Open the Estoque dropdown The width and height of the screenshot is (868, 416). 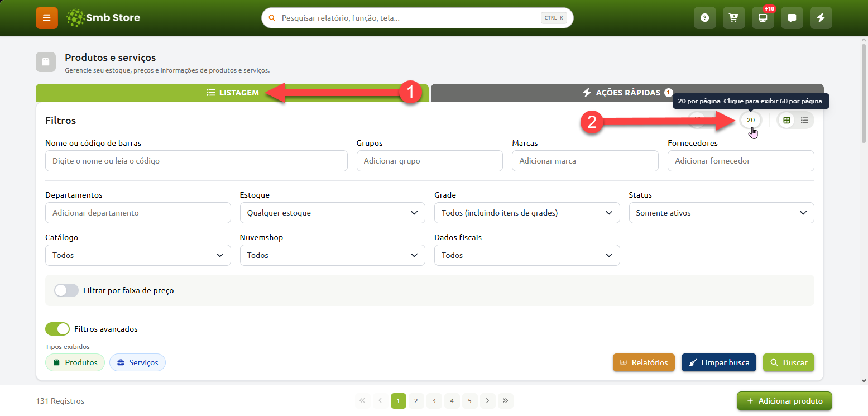point(333,213)
